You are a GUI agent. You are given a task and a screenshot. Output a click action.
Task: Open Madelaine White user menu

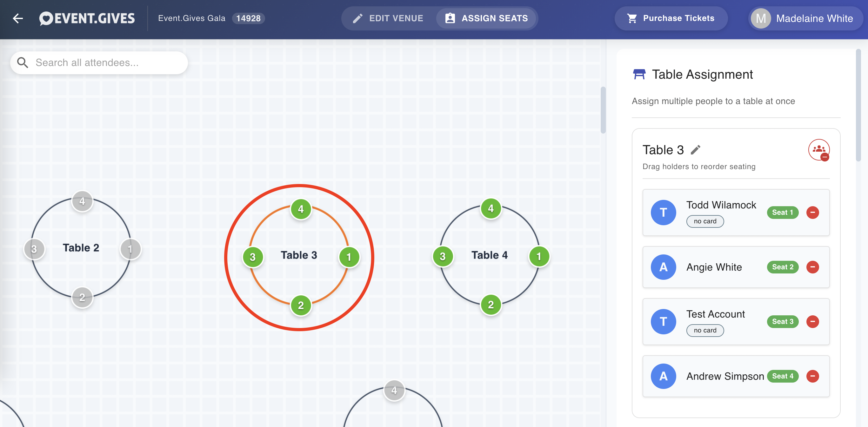click(805, 18)
